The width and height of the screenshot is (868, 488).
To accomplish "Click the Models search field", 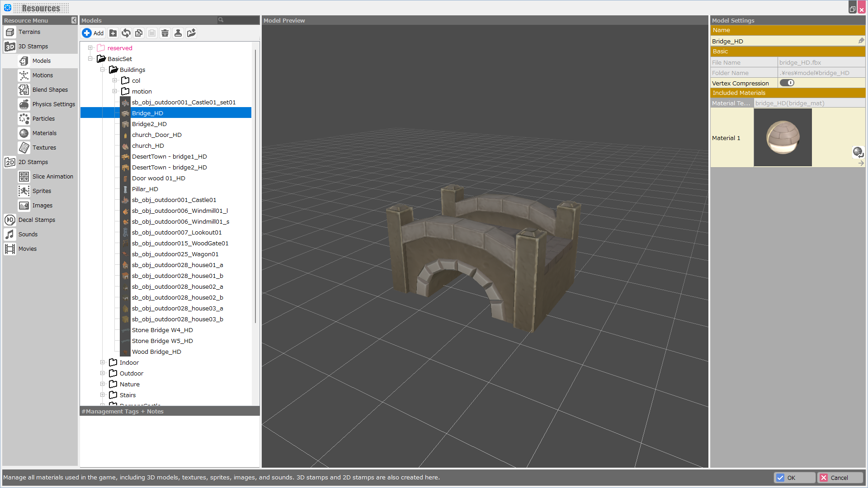I will click(x=239, y=20).
